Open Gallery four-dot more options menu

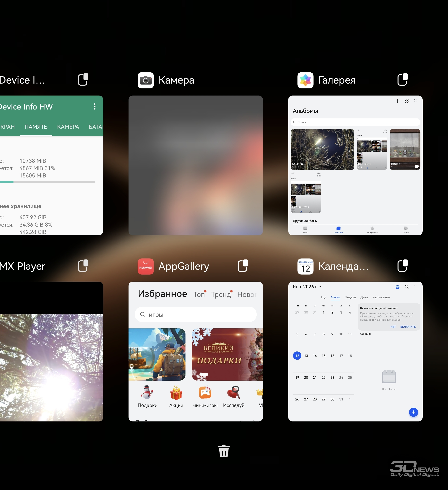coord(416,101)
